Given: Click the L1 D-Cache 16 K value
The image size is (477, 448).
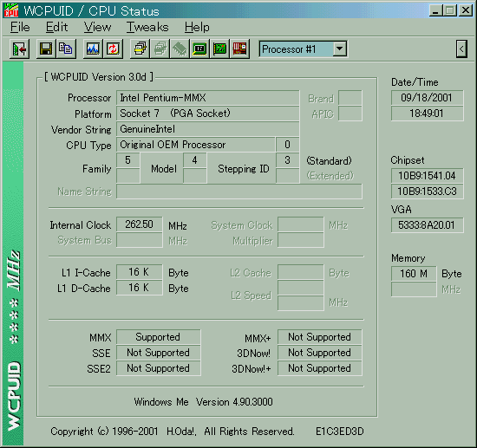Looking at the screenshot, I should pos(140,288).
